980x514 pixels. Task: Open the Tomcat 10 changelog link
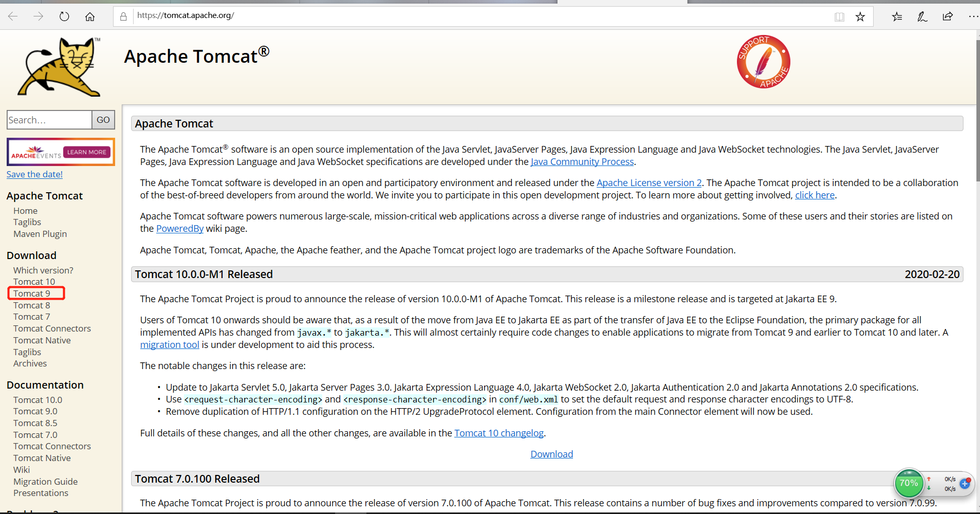coord(499,433)
